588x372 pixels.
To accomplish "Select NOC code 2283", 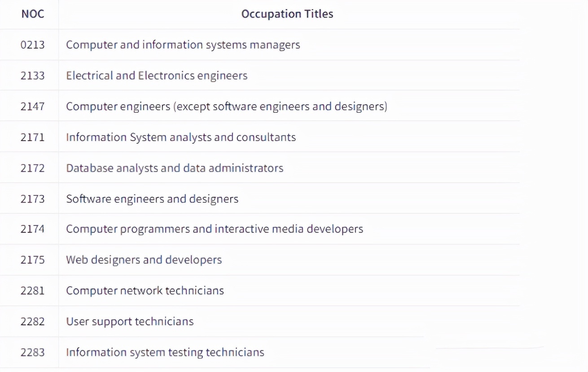I will pyautogui.click(x=33, y=352).
